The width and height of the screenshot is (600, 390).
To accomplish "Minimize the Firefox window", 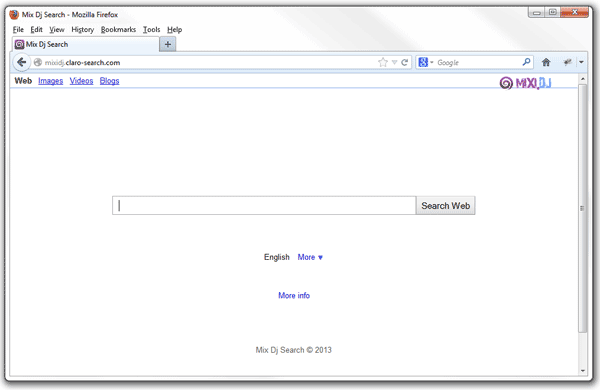I will (536, 13).
